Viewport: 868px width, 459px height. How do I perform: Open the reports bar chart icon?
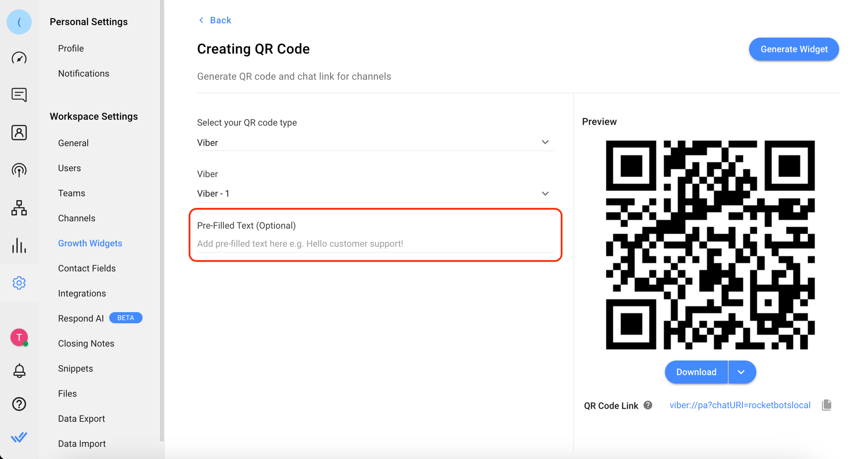coord(19,245)
